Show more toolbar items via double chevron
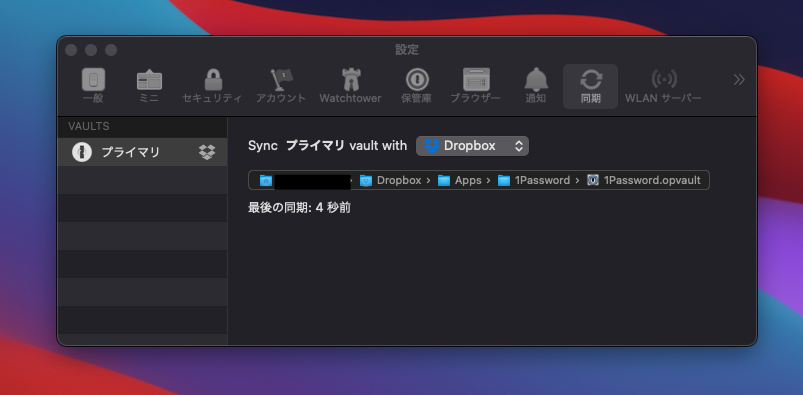This screenshot has width=803, height=395. [738, 79]
